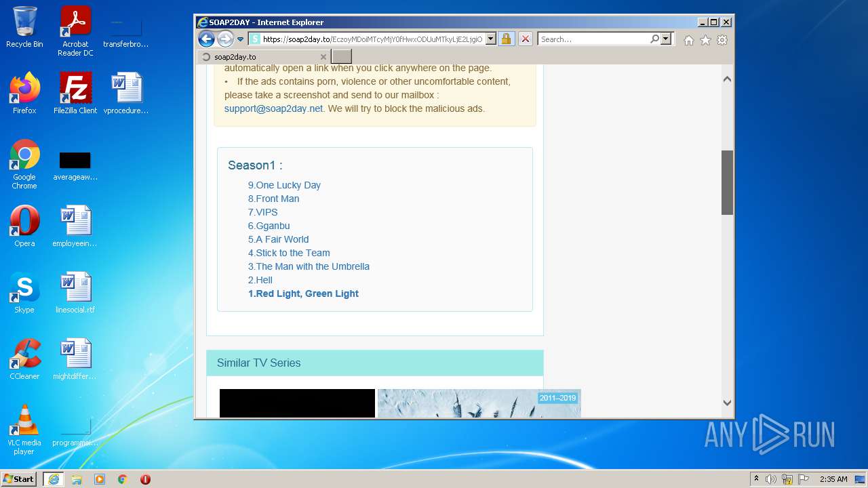Click the security lock icon in the address bar
The height and width of the screenshot is (488, 868).
[506, 39]
